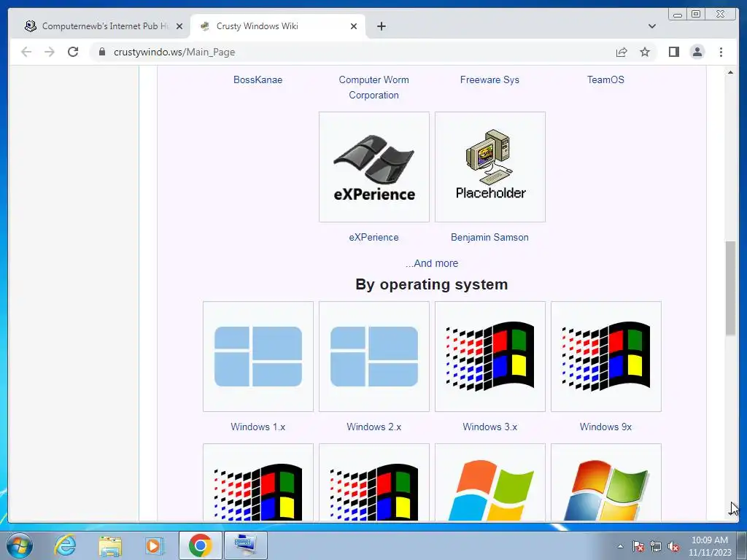The height and width of the screenshot is (560, 747).
Task: Click the Windows 3.x flag logo
Action: (x=489, y=356)
